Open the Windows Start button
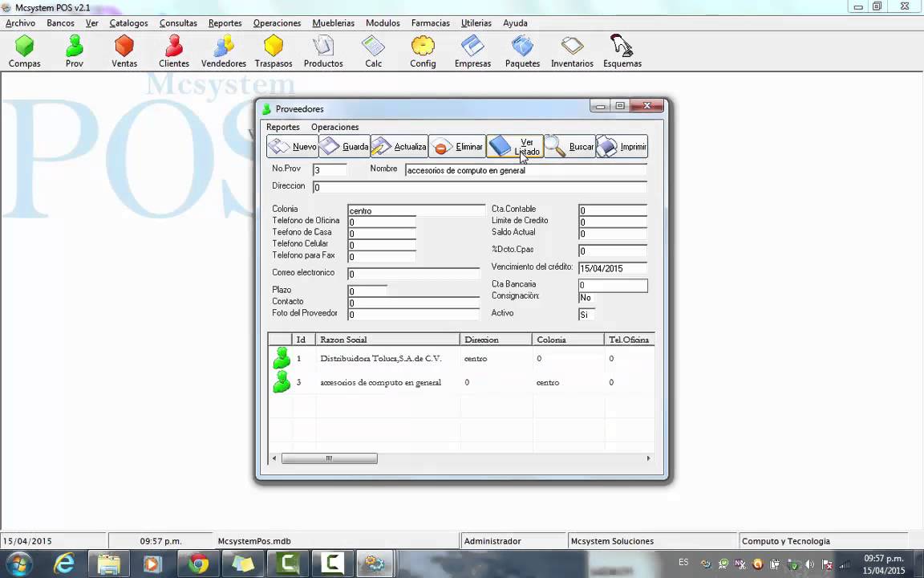This screenshot has height=578, width=924. [18, 564]
